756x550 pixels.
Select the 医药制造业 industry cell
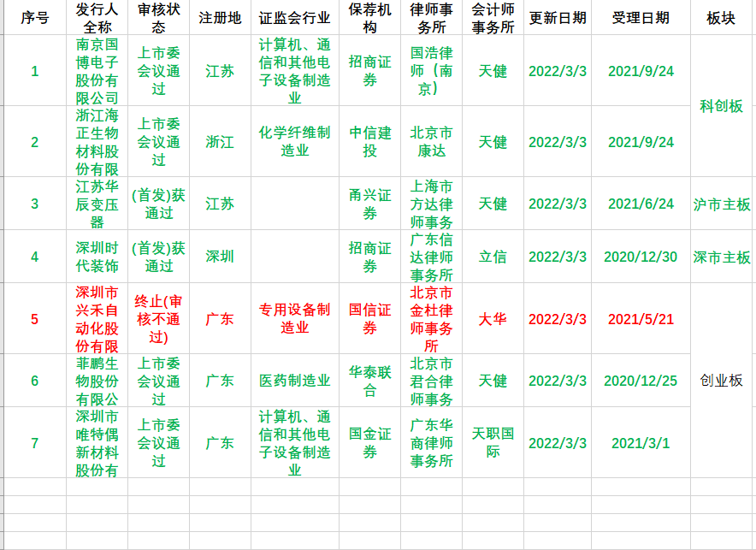tap(294, 381)
